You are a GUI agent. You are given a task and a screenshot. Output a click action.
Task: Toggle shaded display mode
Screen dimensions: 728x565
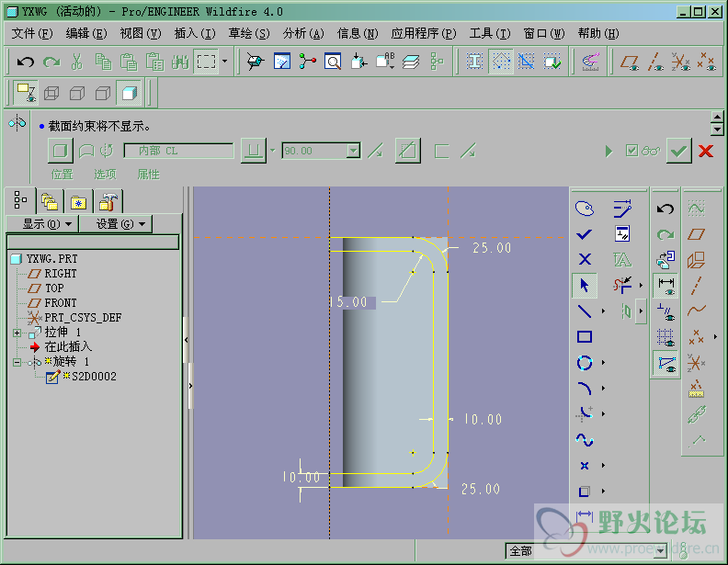point(129,93)
